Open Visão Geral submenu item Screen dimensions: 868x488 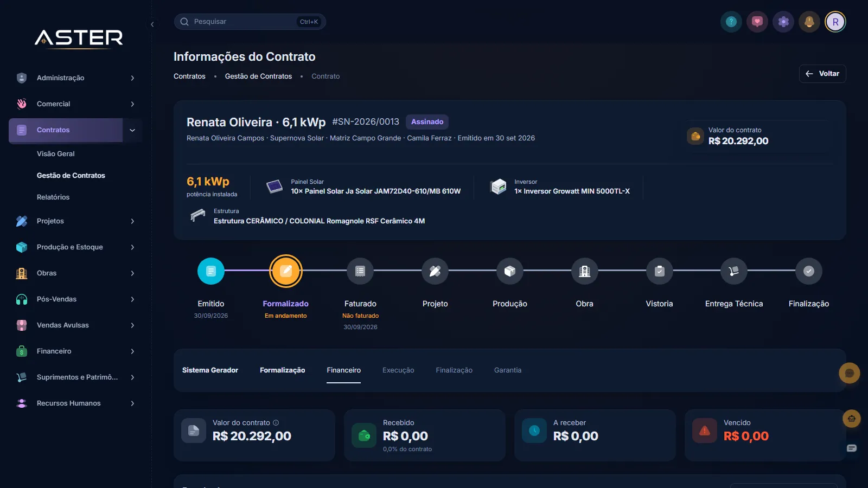coord(56,154)
